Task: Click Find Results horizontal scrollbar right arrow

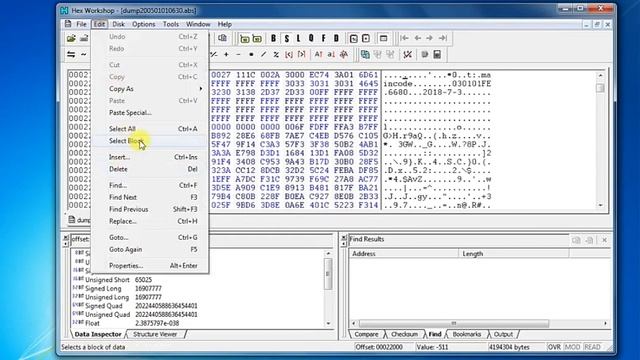Action: click(x=605, y=323)
